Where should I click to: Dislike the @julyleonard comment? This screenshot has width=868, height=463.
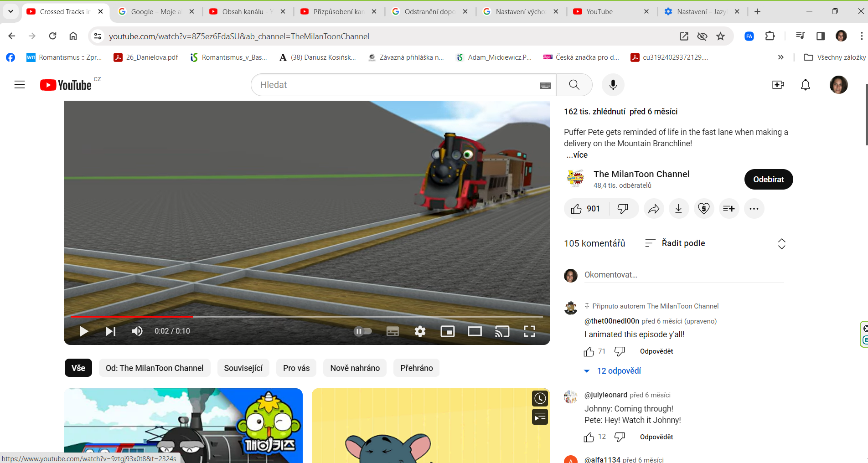(620, 437)
